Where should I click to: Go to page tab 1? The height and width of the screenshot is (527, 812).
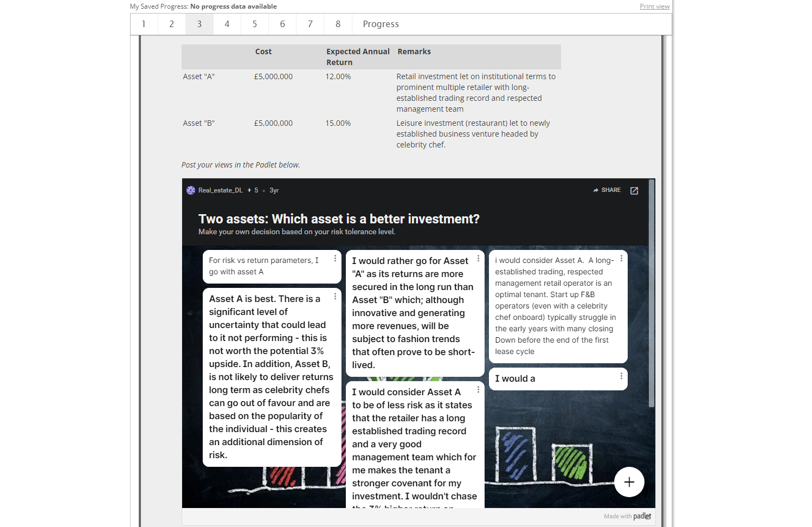(x=144, y=24)
